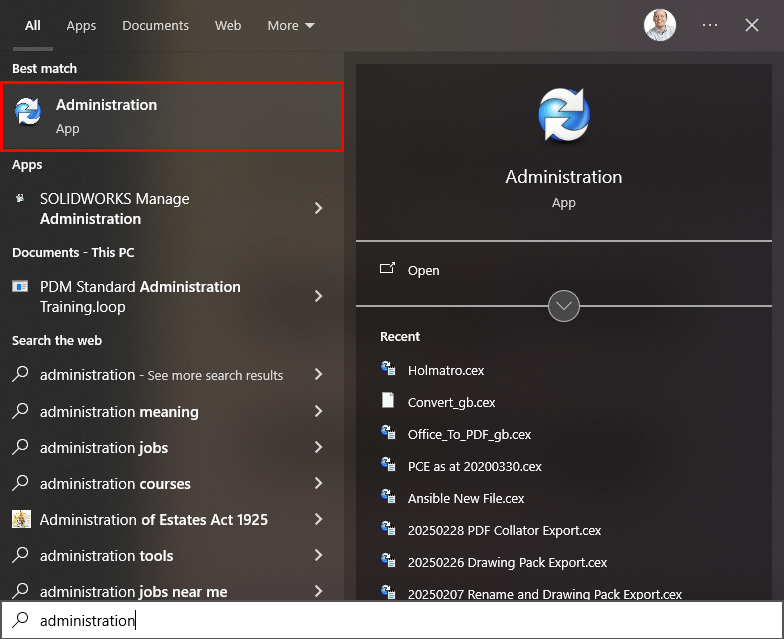784x639 pixels.
Task: Click magnifier icon beside 'administration - See more'
Action: 20,374
